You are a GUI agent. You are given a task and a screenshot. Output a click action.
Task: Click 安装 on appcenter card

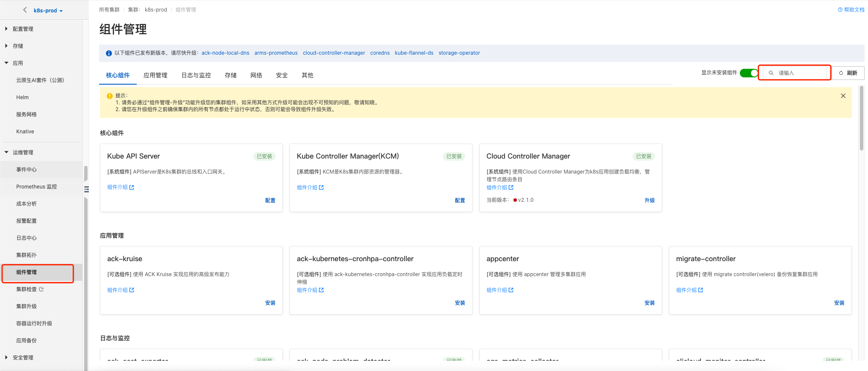650,303
